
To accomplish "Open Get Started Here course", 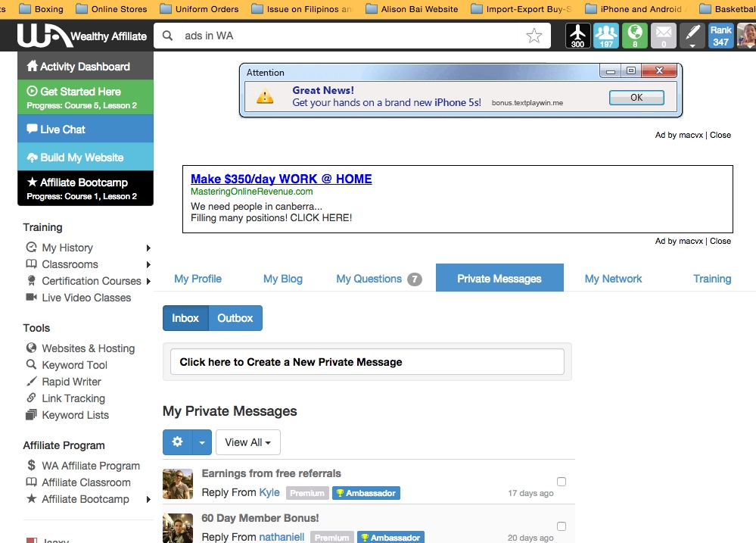I will coord(86,97).
